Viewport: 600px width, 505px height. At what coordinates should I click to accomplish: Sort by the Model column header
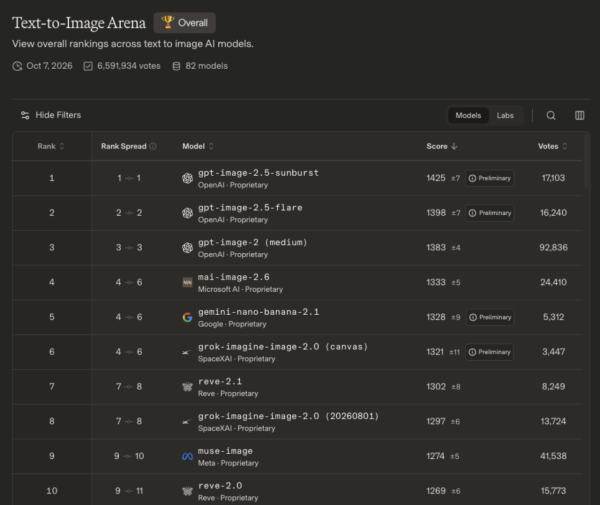coord(198,146)
